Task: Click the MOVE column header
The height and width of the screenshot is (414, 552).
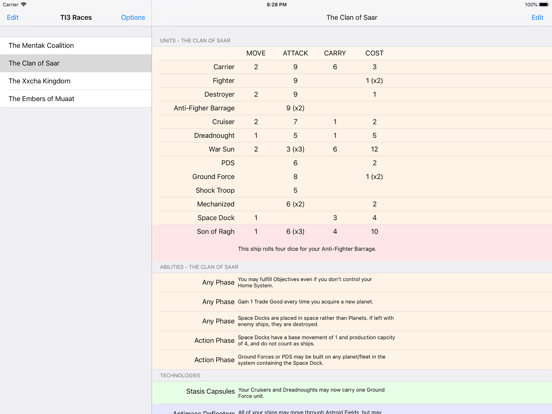Action: click(x=256, y=53)
